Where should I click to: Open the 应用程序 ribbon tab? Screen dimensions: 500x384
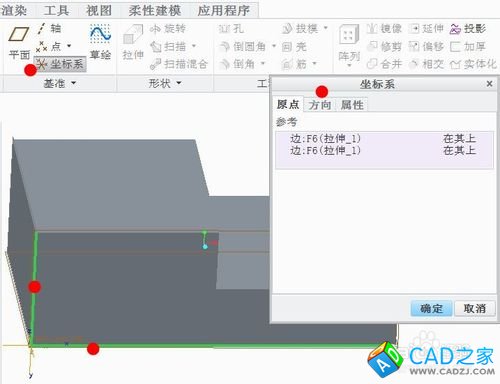pos(224,11)
